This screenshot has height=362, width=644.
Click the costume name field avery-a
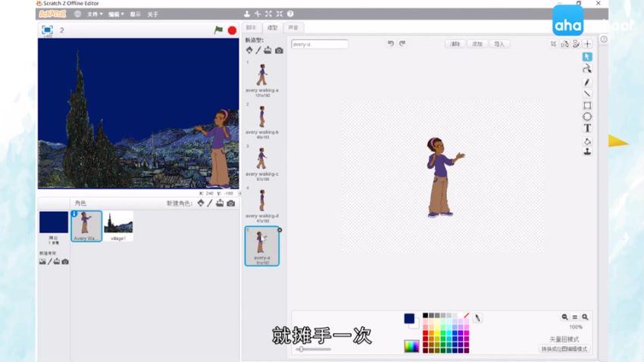(320, 44)
